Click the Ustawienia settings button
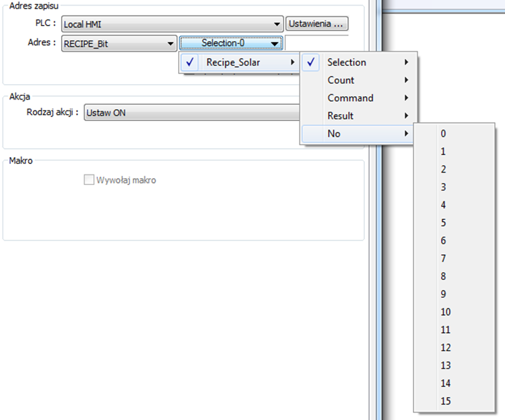Viewport: 505px width, 420px height. pos(317,24)
